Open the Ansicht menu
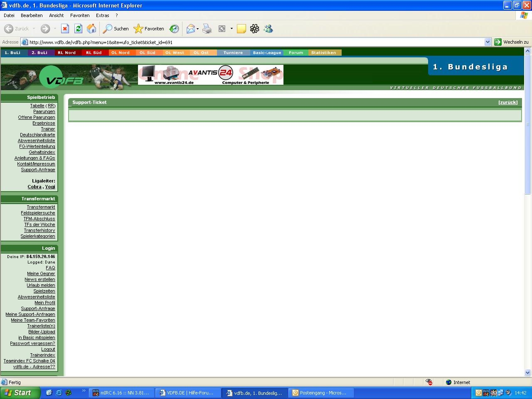 [56, 15]
